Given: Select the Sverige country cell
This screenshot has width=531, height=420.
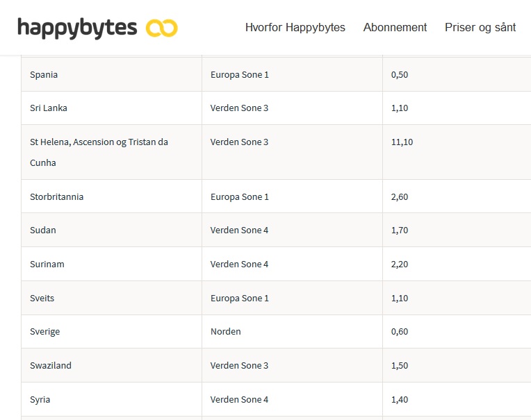Looking at the screenshot, I should click(111, 331).
